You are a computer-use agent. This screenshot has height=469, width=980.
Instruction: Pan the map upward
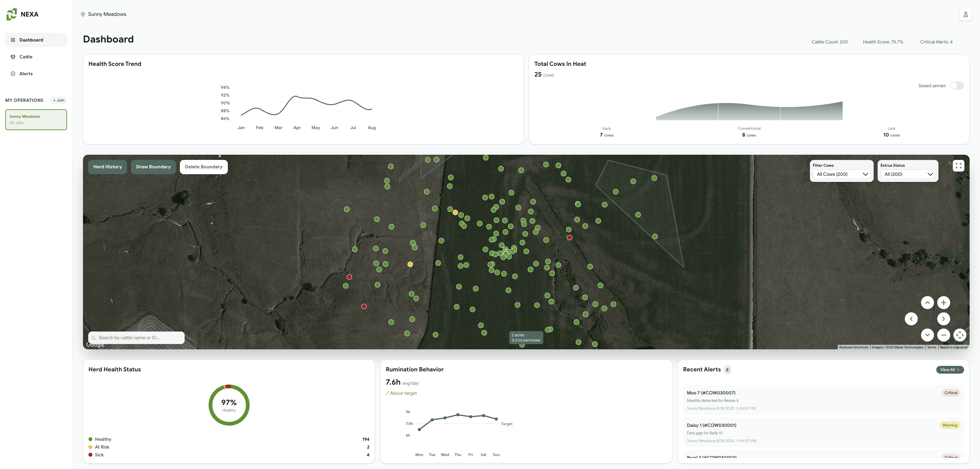pyautogui.click(x=927, y=303)
